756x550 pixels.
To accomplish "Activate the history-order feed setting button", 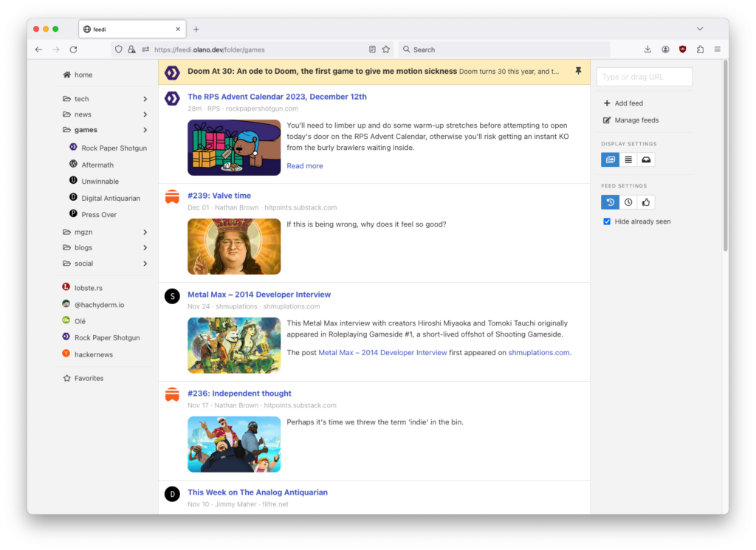I will click(x=610, y=202).
